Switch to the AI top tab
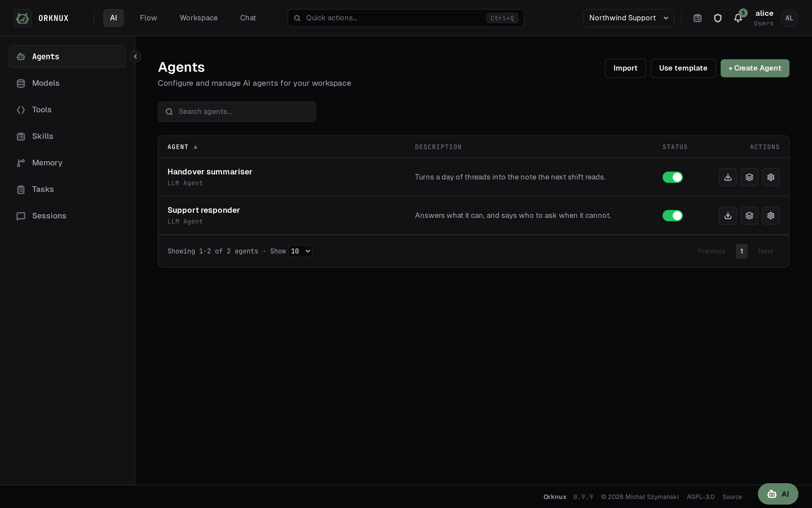This screenshot has width=812, height=508. point(113,18)
